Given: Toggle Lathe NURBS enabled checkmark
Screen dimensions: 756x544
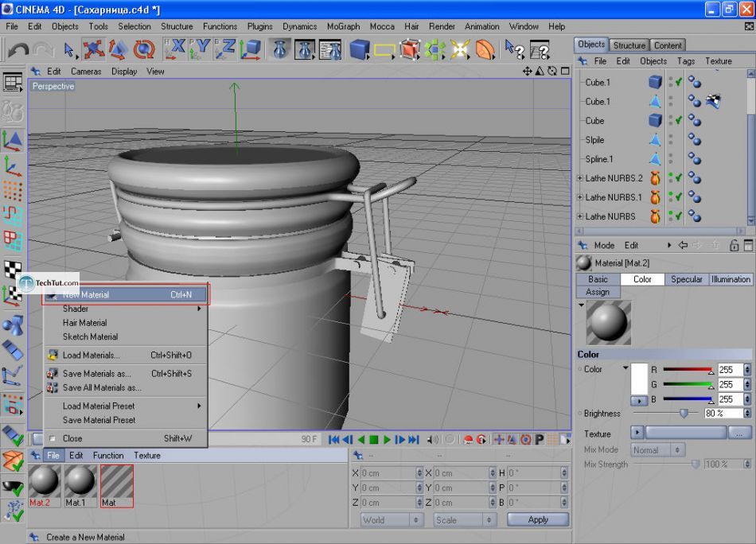Looking at the screenshot, I should 678,216.
